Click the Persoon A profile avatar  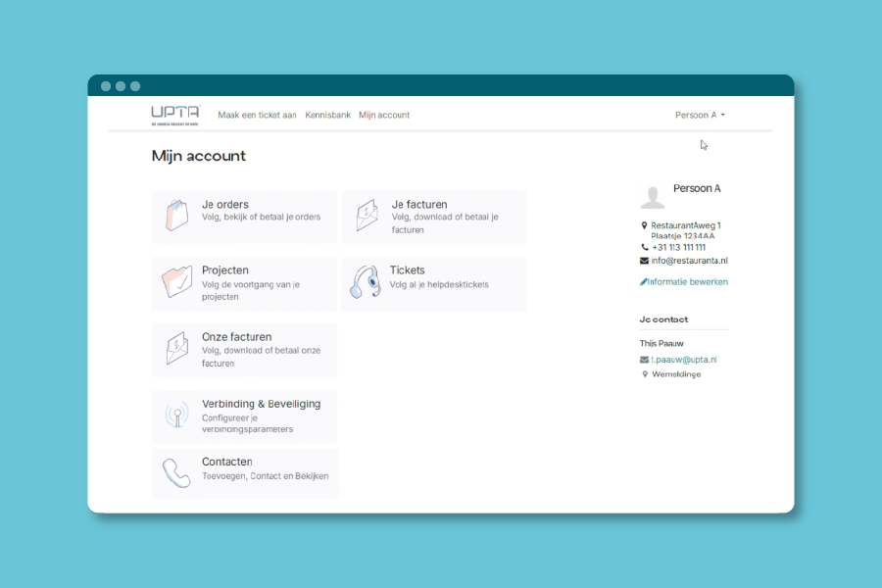pyautogui.click(x=653, y=196)
